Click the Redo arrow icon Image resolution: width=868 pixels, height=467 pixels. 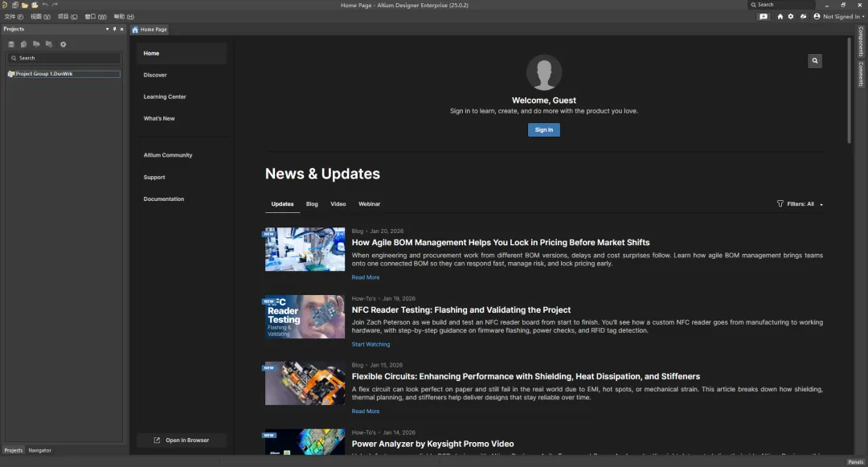(x=55, y=5)
